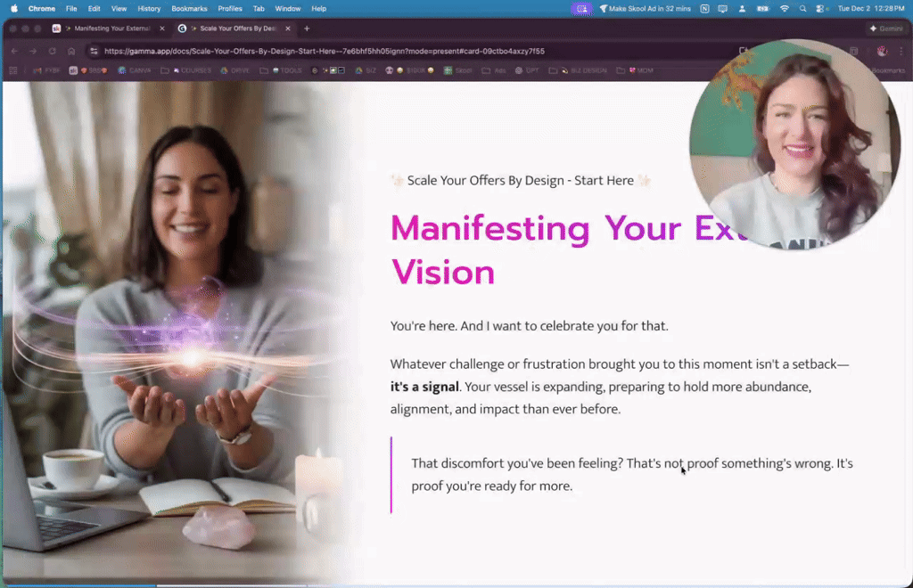This screenshot has height=588, width=913.
Task: Close the 'Scale Your Offers By Des' tab
Action: coord(288,29)
